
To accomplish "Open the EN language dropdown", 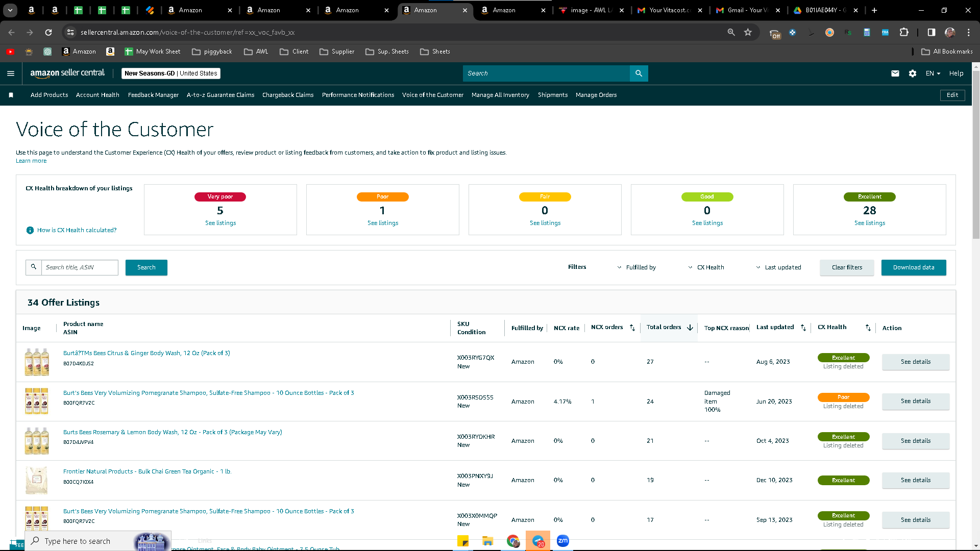I will (x=933, y=73).
